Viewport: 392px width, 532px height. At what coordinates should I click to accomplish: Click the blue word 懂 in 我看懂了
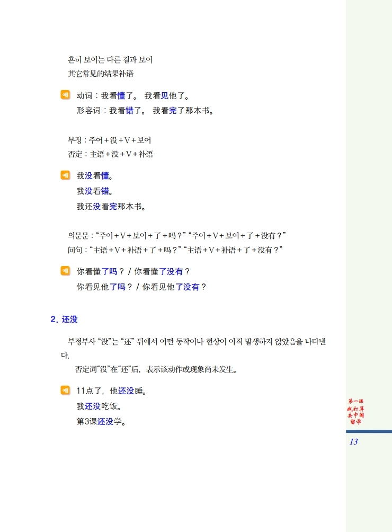pyautogui.click(x=121, y=96)
